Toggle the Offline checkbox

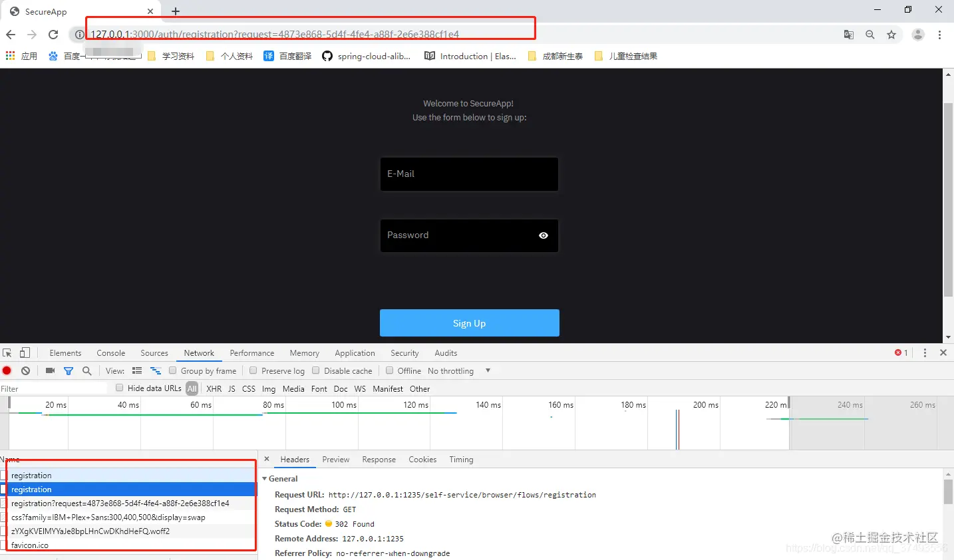(391, 370)
